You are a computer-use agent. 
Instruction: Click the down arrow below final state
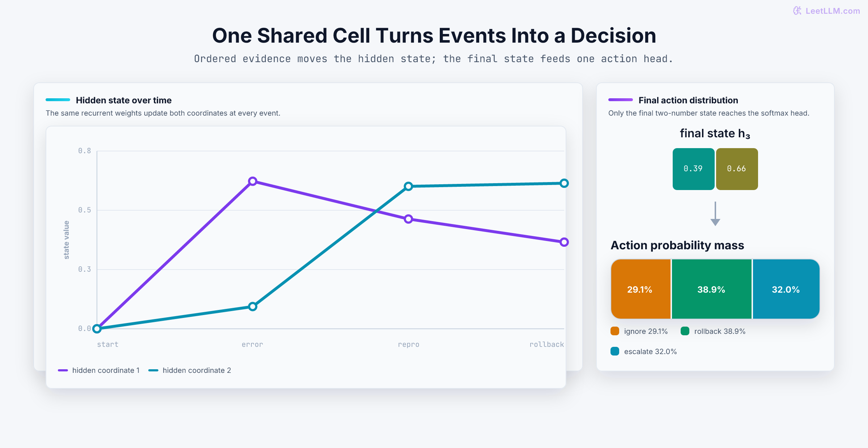[715, 214]
